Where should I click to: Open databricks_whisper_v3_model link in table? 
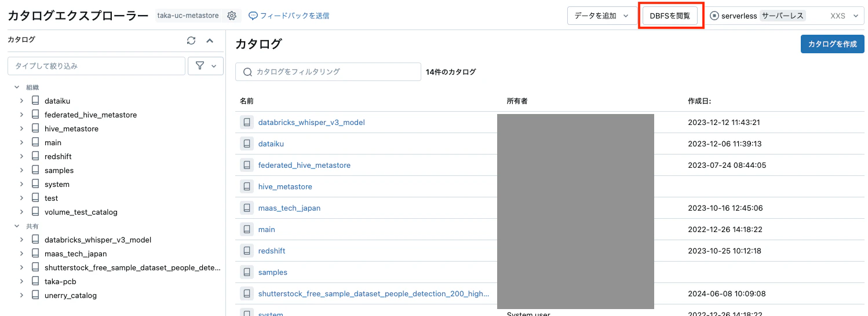tap(311, 122)
